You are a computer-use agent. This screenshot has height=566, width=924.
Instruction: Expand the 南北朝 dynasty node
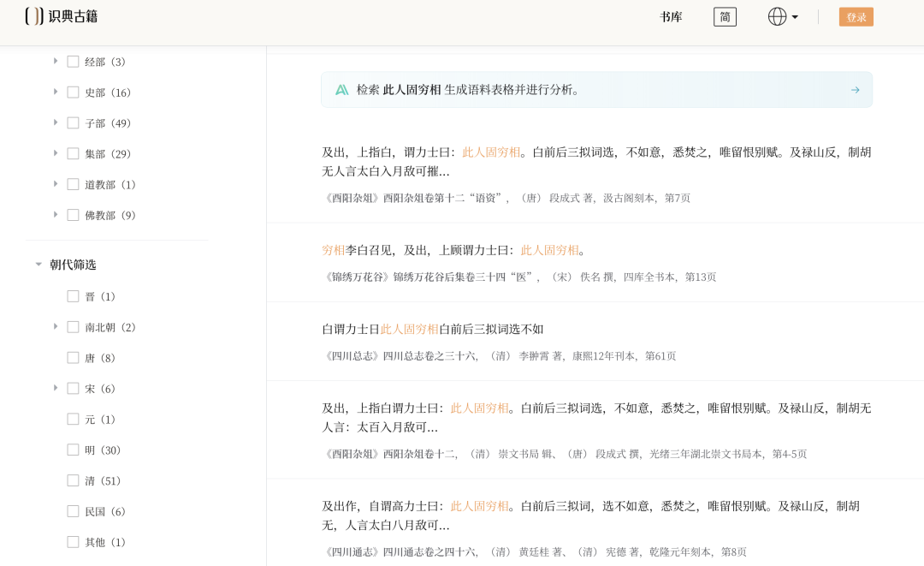pos(56,326)
